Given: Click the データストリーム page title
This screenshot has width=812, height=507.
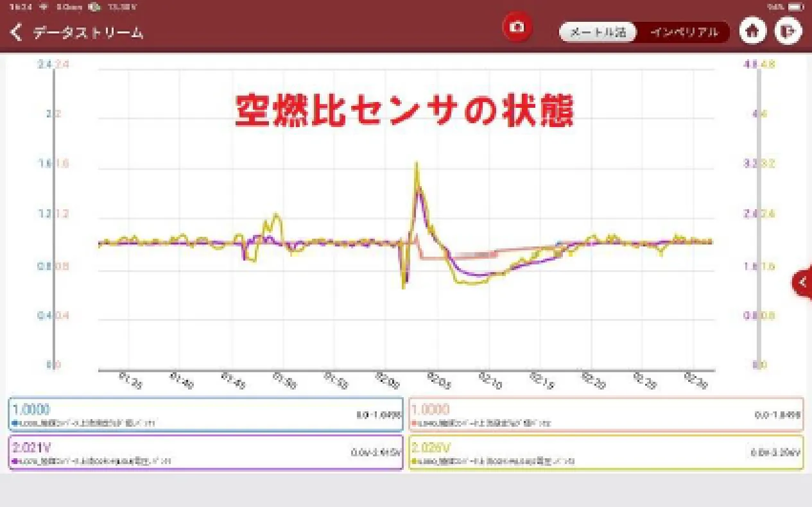Looking at the screenshot, I should coord(88,33).
